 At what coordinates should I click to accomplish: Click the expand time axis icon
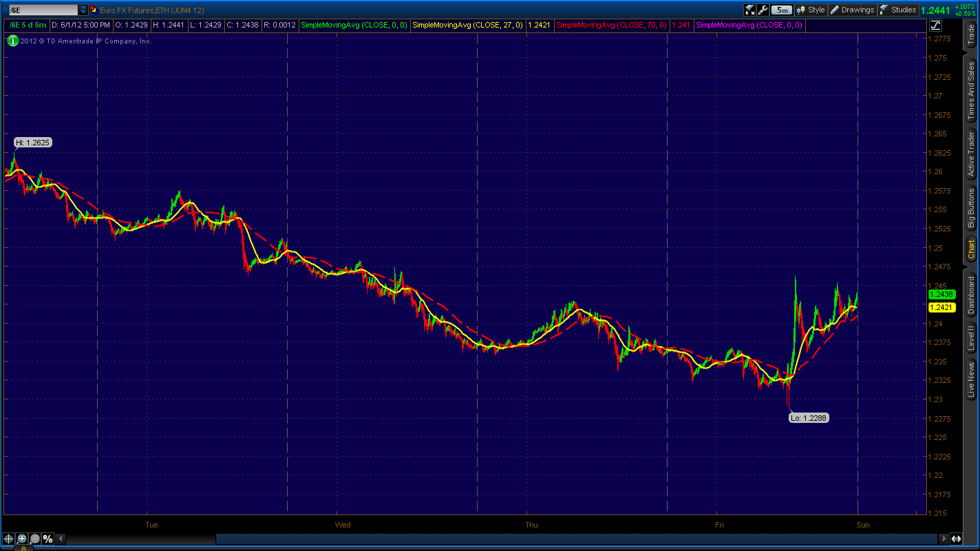(x=956, y=539)
